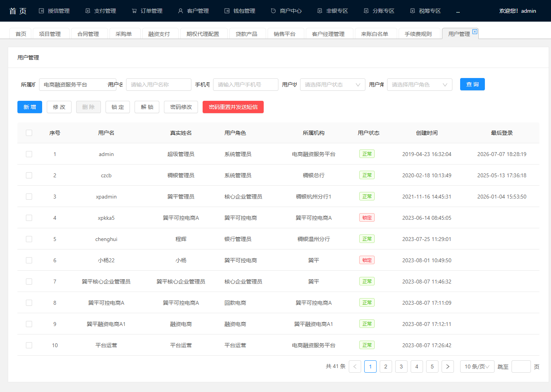Screen dimensions: 551x392
Task: Click the 锁定 button
Action: pos(118,107)
